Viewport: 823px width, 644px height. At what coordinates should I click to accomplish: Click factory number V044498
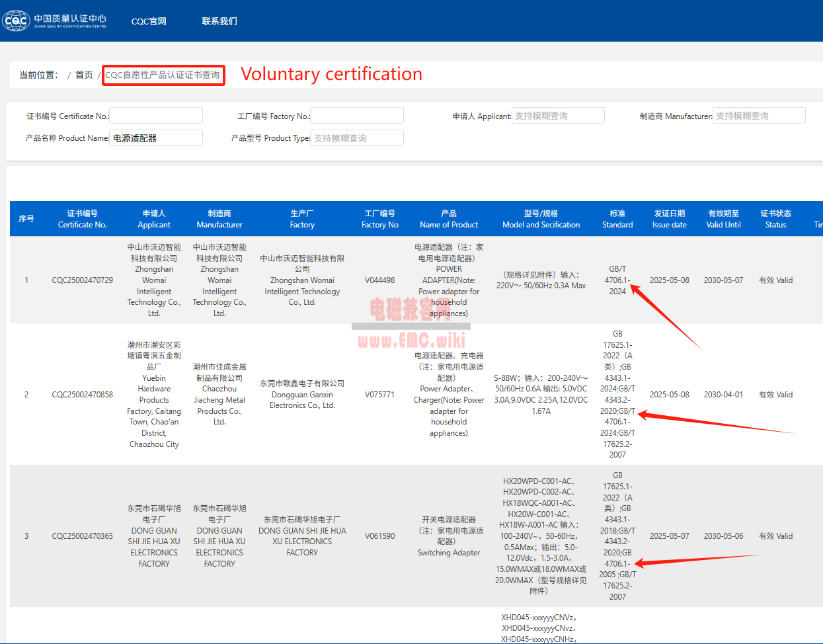pos(380,280)
